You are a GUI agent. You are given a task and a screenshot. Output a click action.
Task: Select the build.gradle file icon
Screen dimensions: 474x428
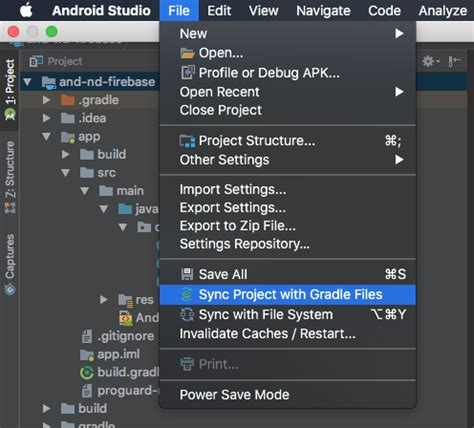(87, 372)
